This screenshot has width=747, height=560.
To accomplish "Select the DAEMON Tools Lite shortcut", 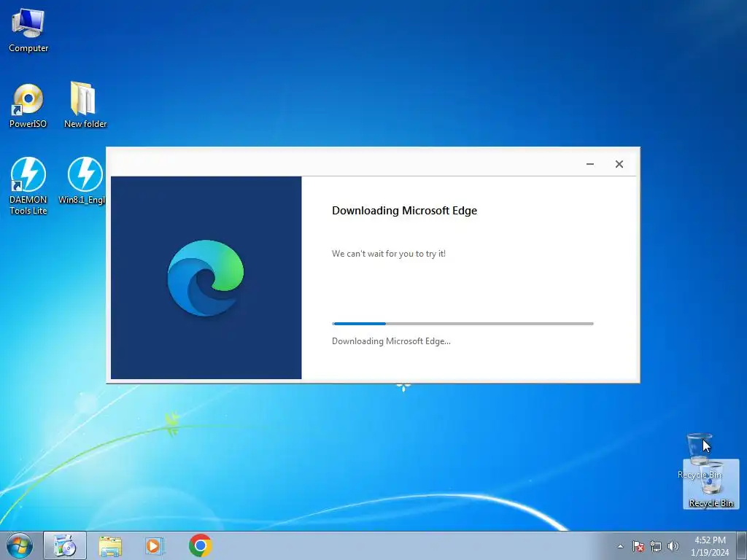I will coord(28,186).
